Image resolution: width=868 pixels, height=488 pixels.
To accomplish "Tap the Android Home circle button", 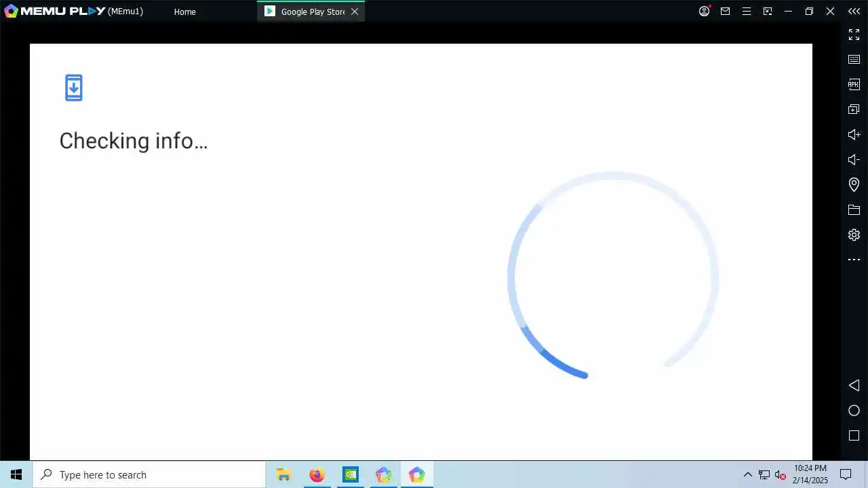I will pyautogui.click(x=854, y=410).
